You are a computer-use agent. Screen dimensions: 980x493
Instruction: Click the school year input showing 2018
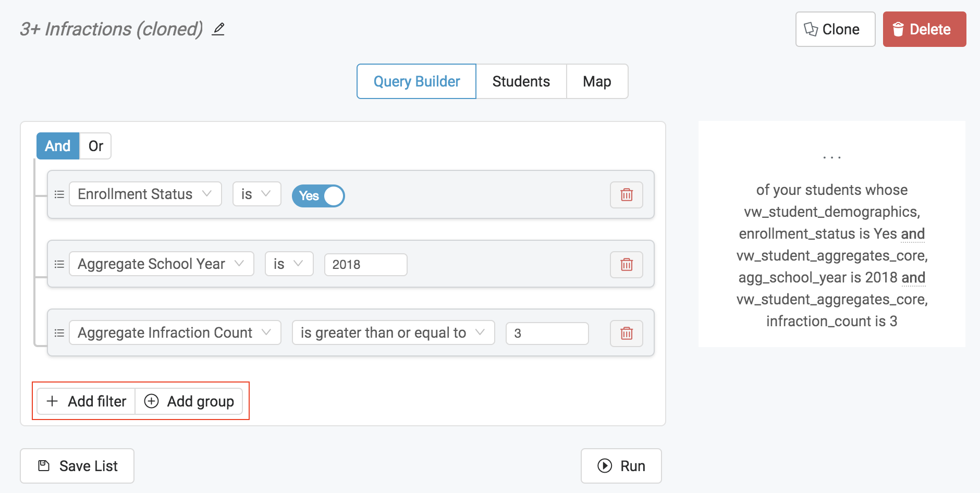pyautogui.click(x=366, y=265)
